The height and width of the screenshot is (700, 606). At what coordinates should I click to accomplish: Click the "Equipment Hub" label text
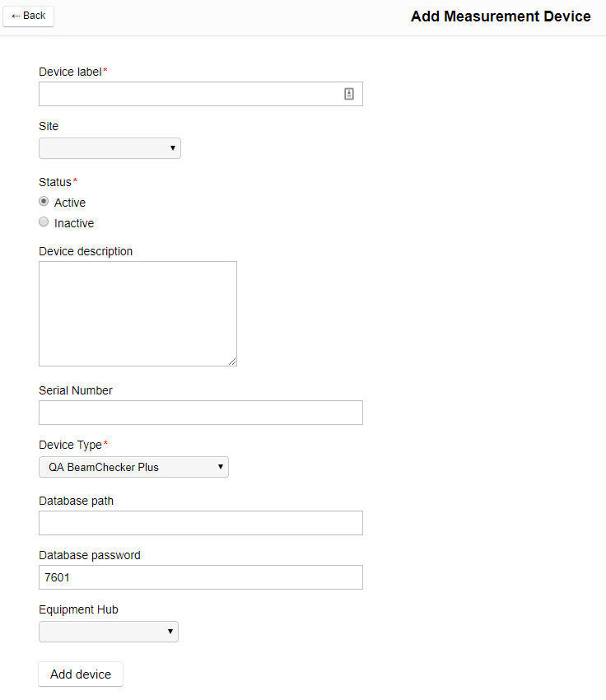(78, 609)
